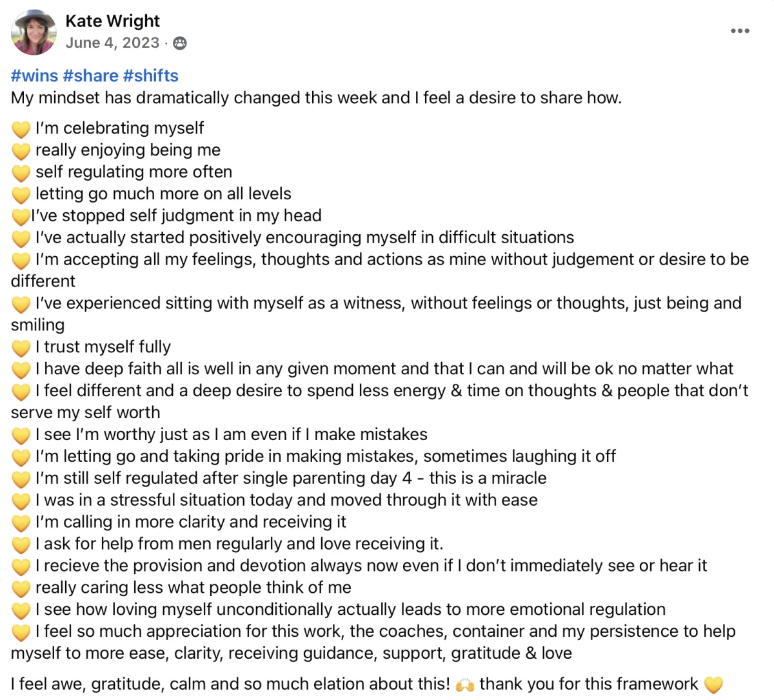This screenshot has width=774, height=700.
Task: Click the group audience icon beside date
Action: pos(180,43)
